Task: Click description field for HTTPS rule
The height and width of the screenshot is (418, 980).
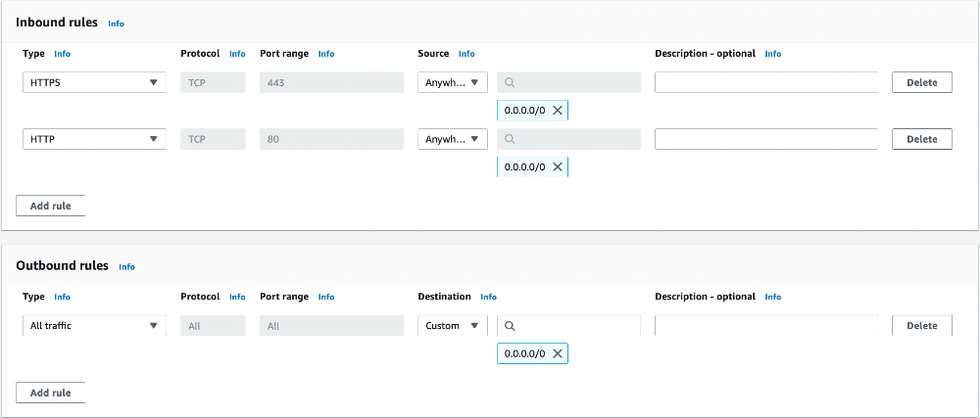Action: click(x=765, y=83)
